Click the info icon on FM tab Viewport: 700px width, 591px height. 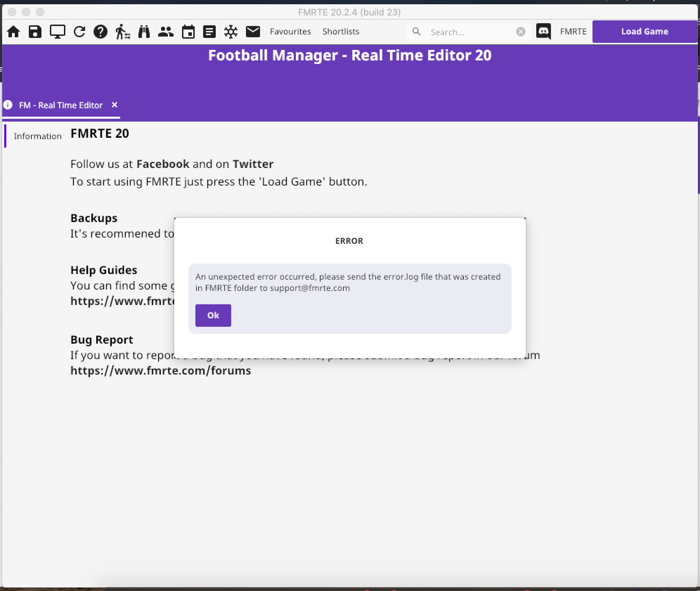pos(8,105)
